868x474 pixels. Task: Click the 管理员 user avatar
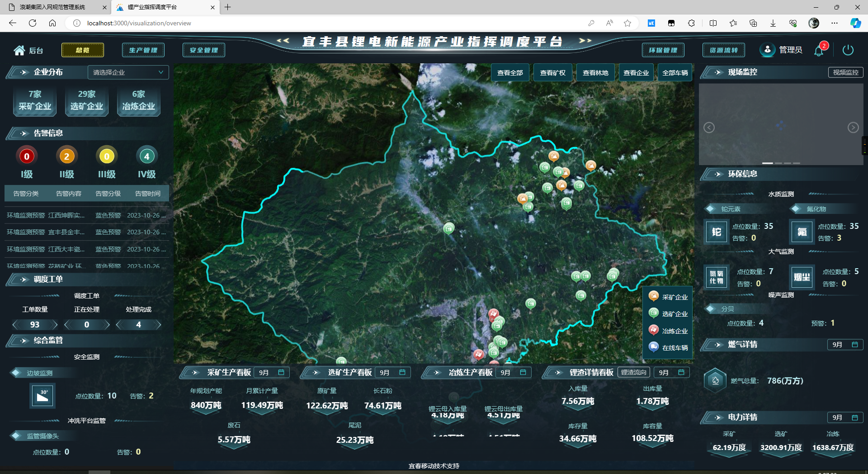(x=767, y=50)
